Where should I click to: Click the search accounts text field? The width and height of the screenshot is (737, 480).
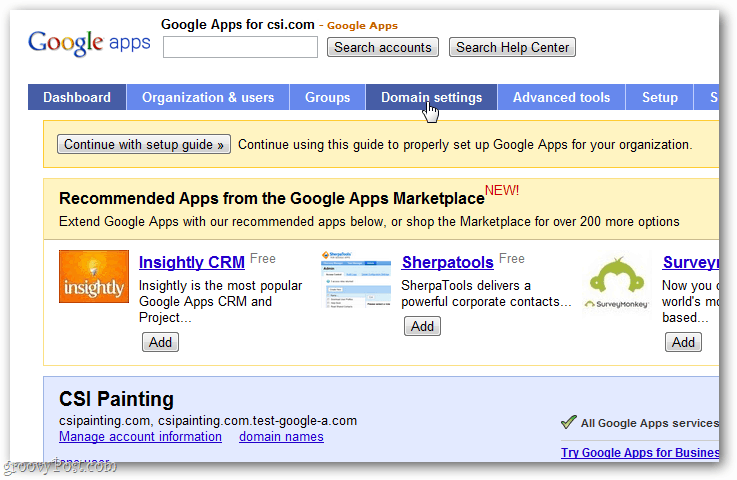pyautogui.click(x=240, y=47)
